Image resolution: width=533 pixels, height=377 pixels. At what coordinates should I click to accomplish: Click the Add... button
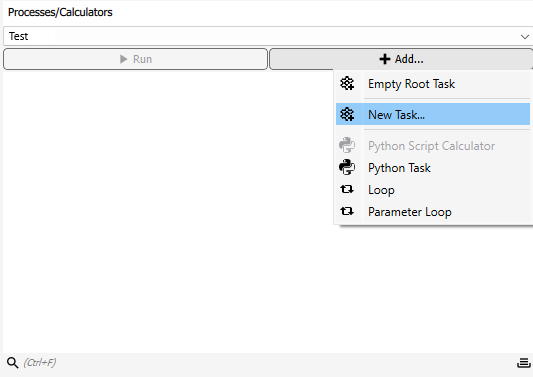pyautogui.click(x=401, y=59)
